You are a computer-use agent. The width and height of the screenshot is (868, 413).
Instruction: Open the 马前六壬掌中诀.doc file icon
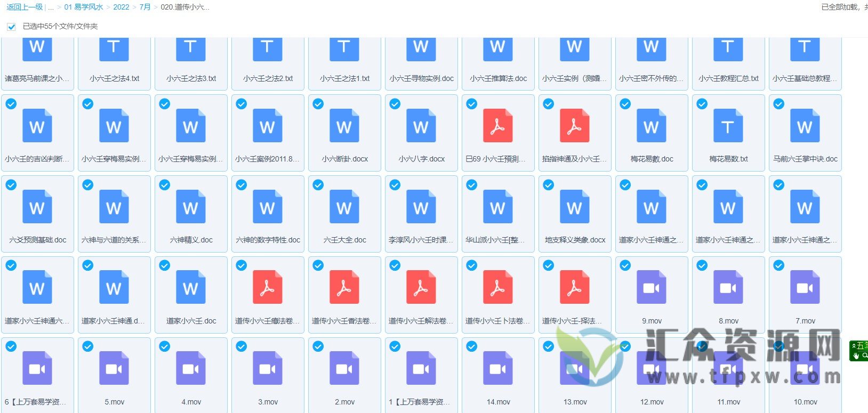click(805, 126)
